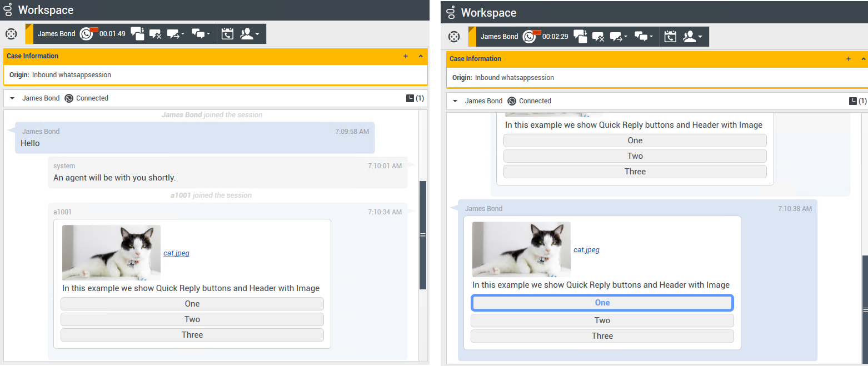Open chat consultation dropdown in the left workspace toolbar
This screenshot has height=366, width=868.
[201, 34]
